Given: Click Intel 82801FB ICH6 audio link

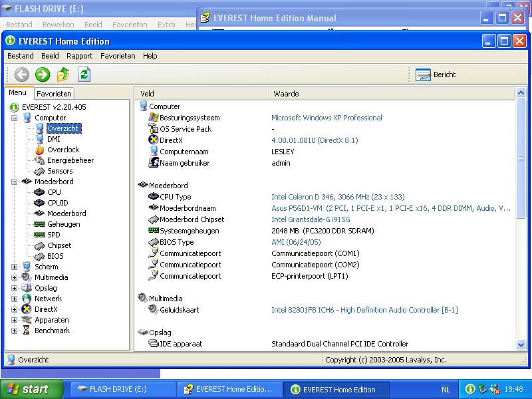Looking at the screenshot, I should (x=364, y=310).
